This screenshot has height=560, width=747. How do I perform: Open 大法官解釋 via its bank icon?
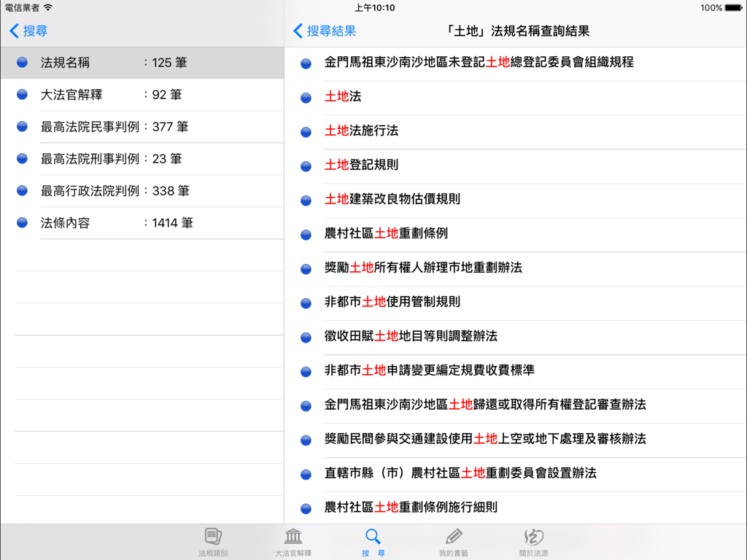click(x=293, y=535)
